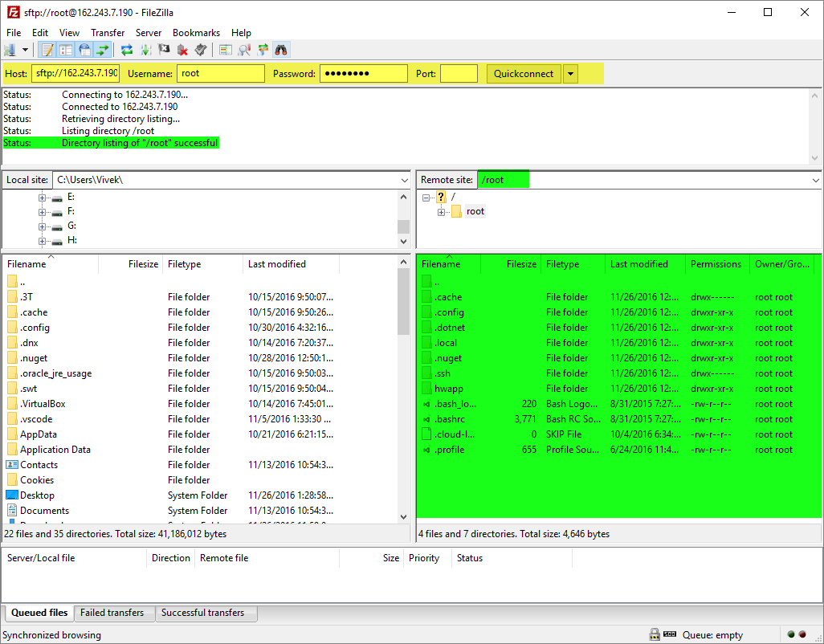Toggle message log display
824x644 pixels.
[x=47, y=50]
